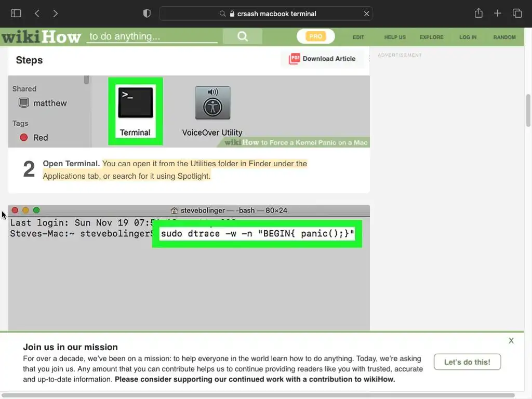Screen dimensions: 532x399
Task: Open the HELP US menu
Action: [395, 37]
